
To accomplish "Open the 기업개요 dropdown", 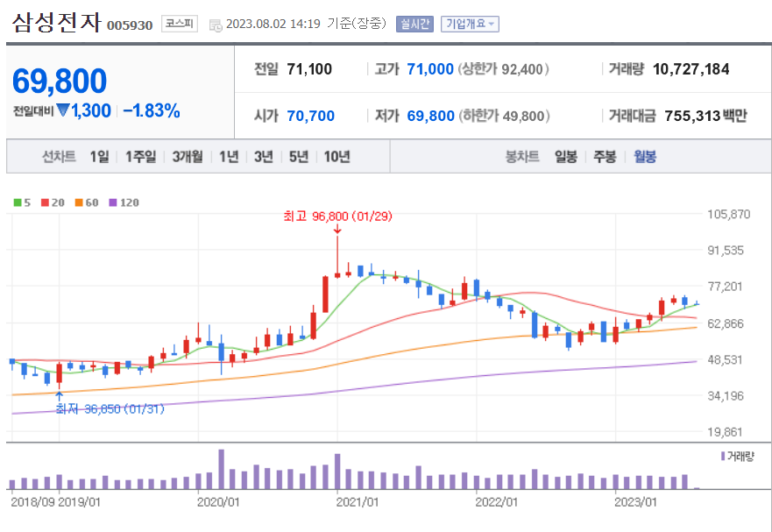I will click(470, 24).
